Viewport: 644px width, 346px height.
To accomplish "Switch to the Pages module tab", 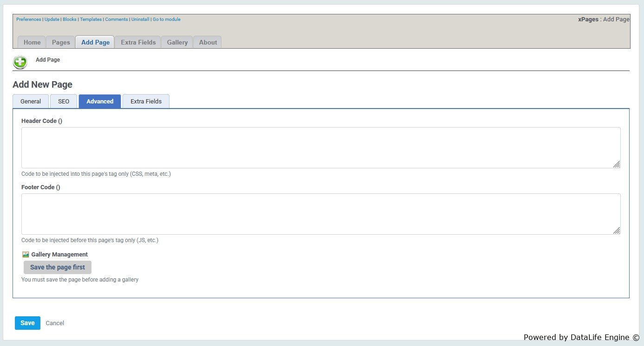I will point(61,42).
